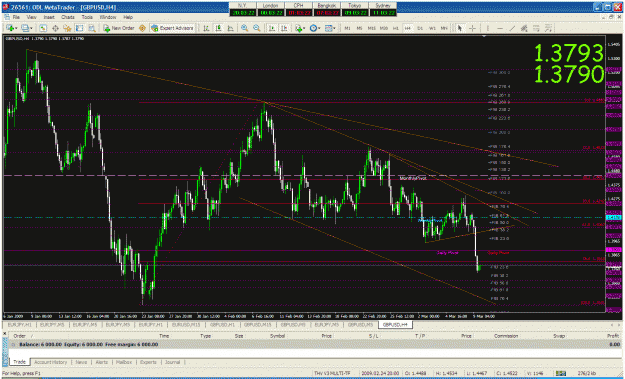Select the H1 timeframe button

[395, 28]
